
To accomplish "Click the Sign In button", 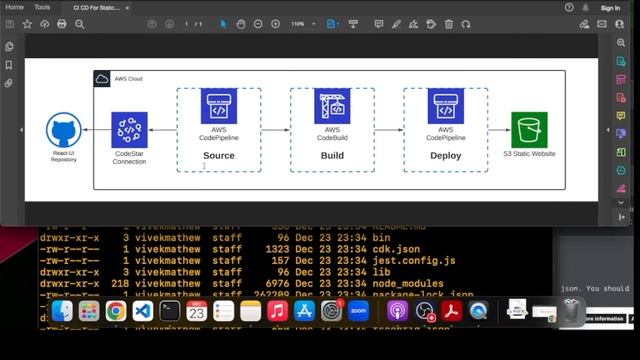I will [x=610, y=8].
